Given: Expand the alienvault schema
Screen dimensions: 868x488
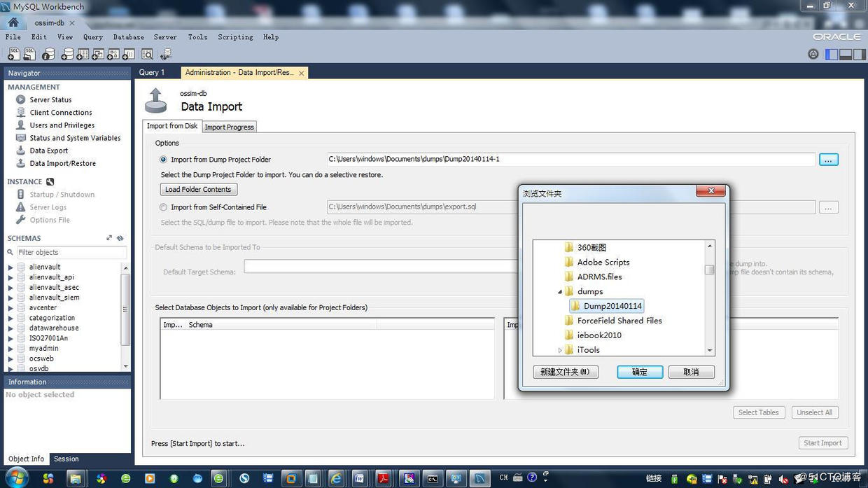Looking at the screenshot, I should [10, 267].
